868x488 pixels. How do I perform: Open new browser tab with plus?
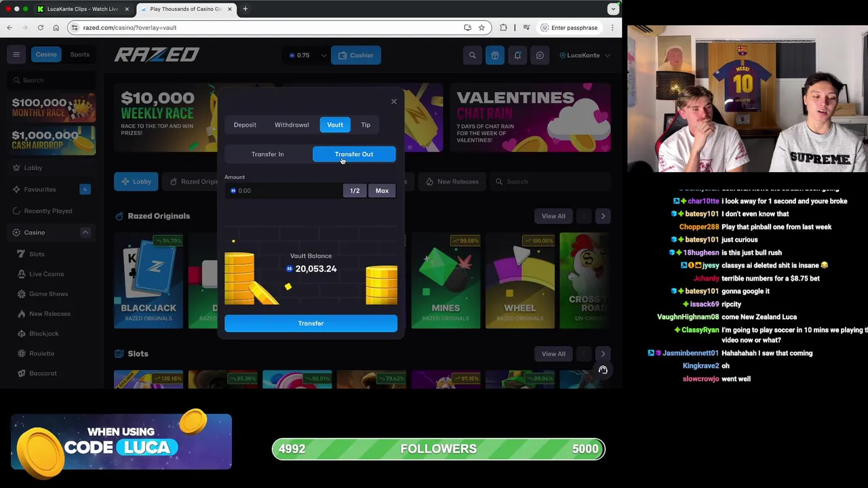pos(245,9)
